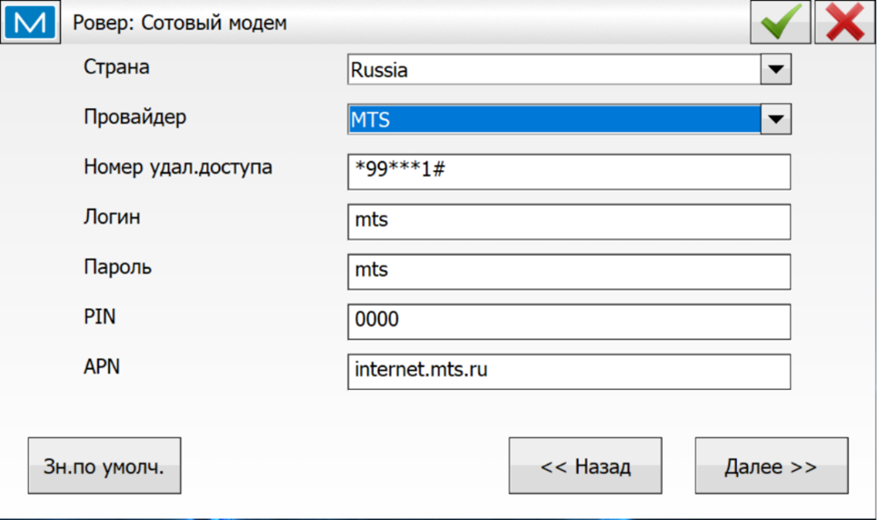The width and height of the screenshot is (877, 520).
Task: Click the Ровер: Сотовый модем title
Action: click(x=180, y=23)
